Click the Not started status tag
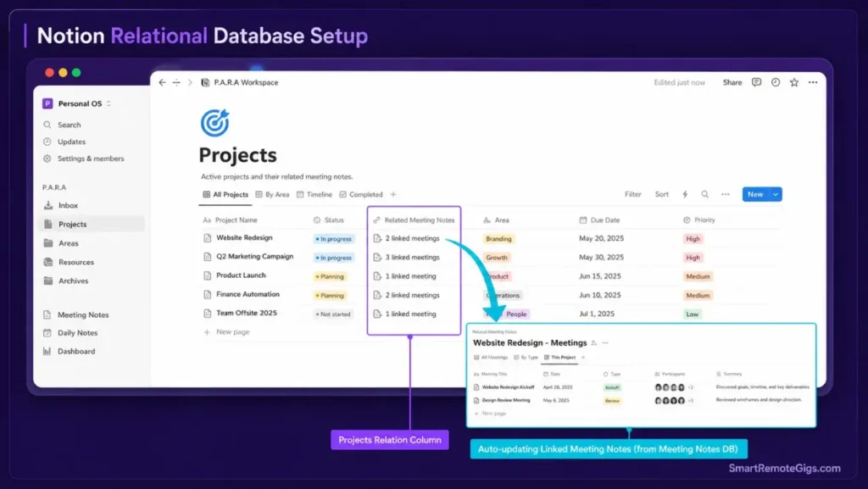The height and width of the screenshot is (489, 868). [333, 314]
